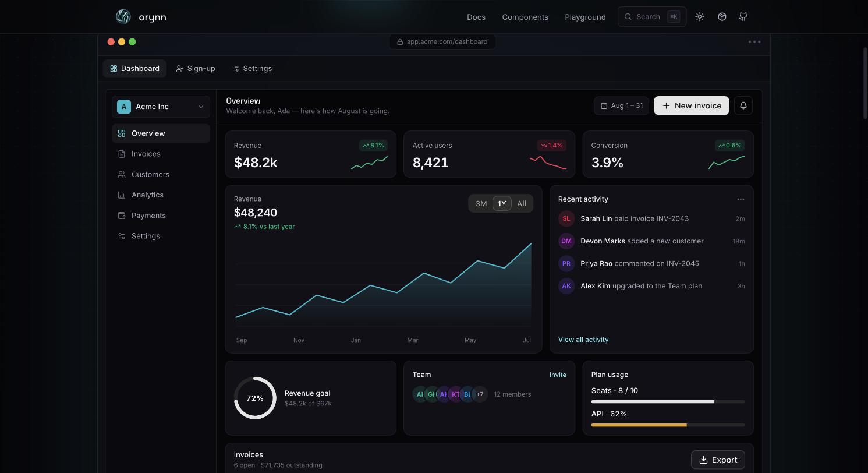Viewport: 868px width, 473px height.
Task: Click the notifications bell icon
Action: click(x=743, y=105)
